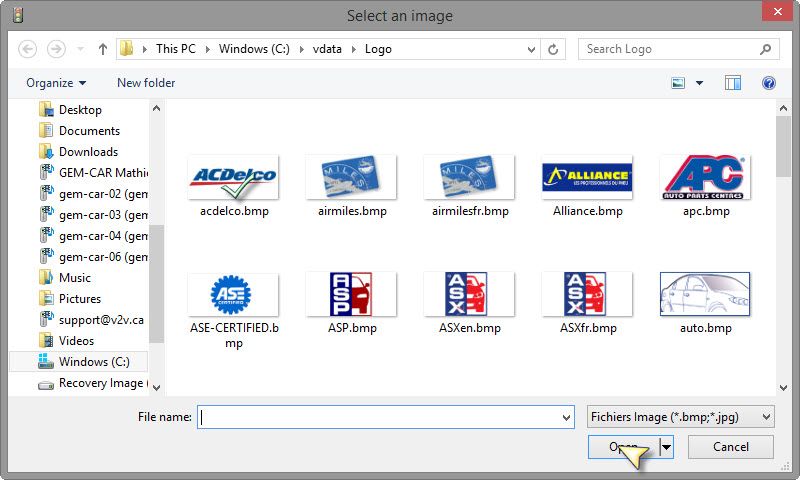The height and width of the screenshot is (480, 800).
Task: Open the split arrow beside the Open button
Action: coord(666,447)
